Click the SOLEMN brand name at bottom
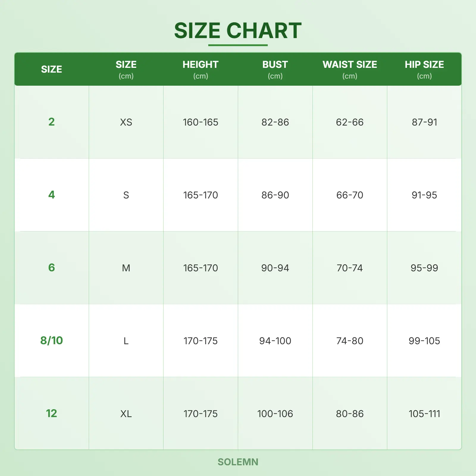 [x=238, y=462]
